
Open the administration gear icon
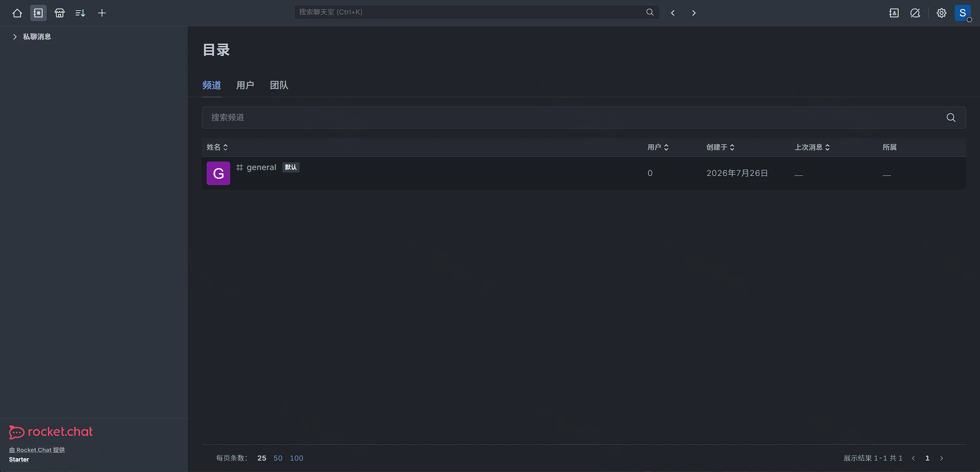(941, 13)
